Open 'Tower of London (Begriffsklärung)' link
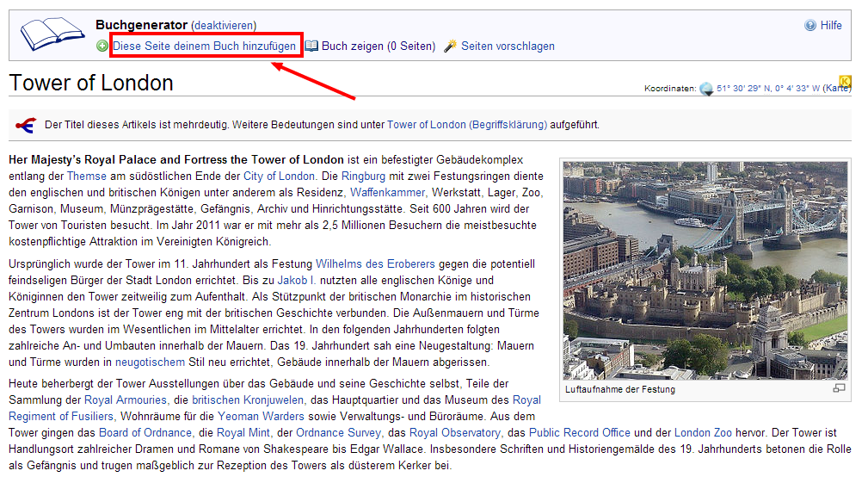The width and height of the screenshot is (868, 477). tap(466, 125)
